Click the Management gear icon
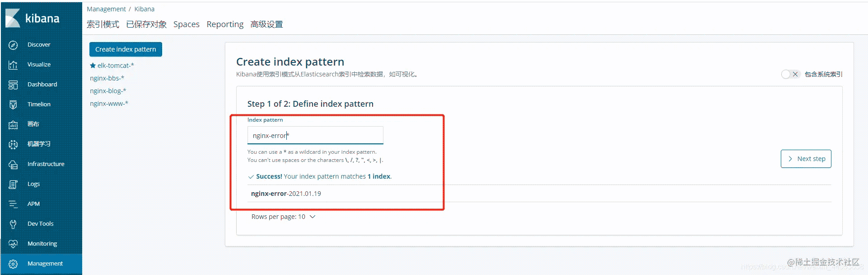The image size is (868, 275). tap(13, 264)
